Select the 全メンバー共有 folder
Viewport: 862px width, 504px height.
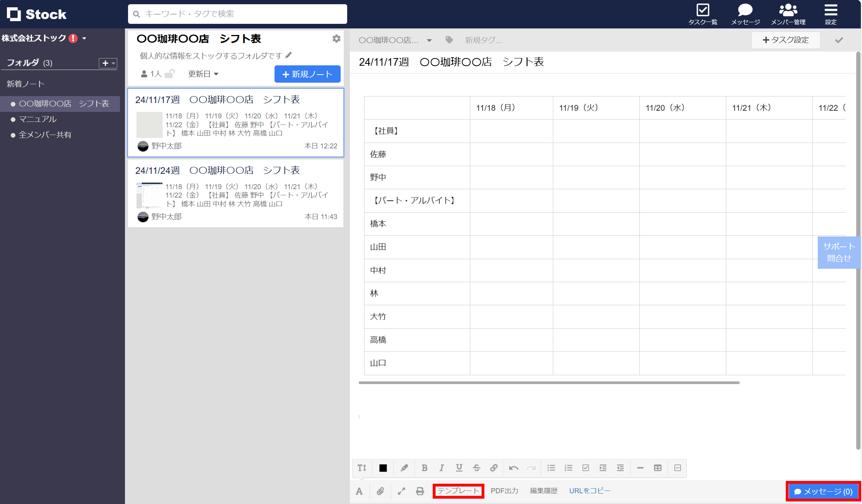[45, 135]
